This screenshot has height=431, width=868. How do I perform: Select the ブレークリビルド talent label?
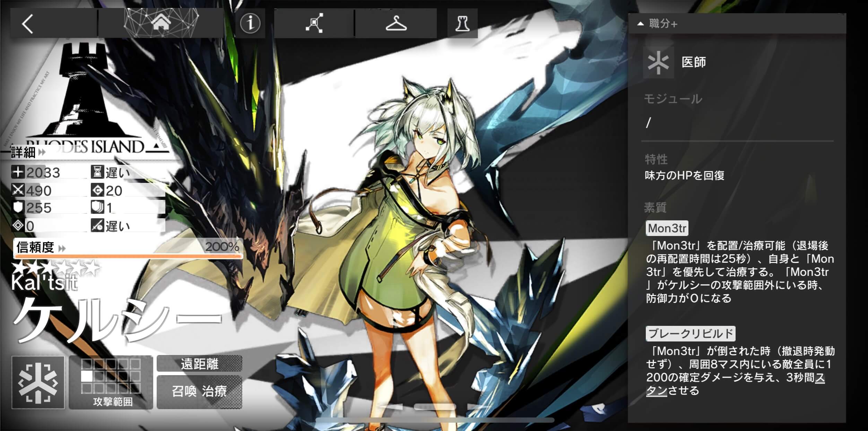(x=691, y=333)
